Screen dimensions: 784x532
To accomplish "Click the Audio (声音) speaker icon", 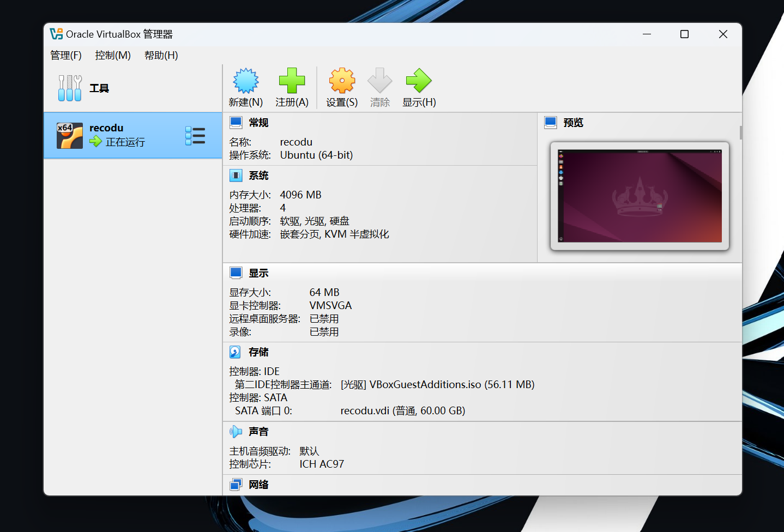I will click(236, 432).
